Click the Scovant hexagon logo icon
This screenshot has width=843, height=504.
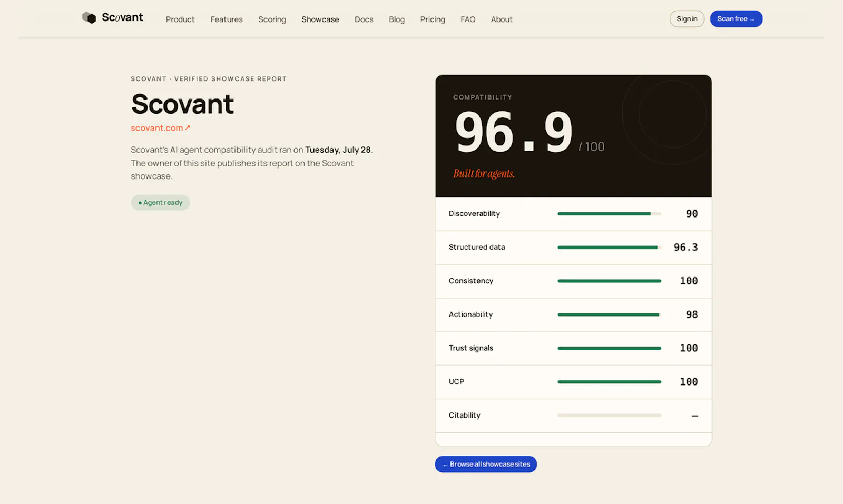point(89,18)
